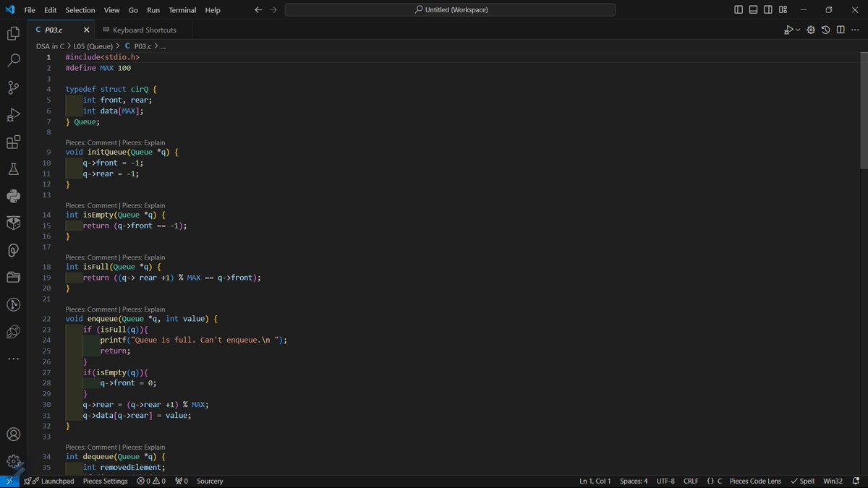The image size is (868, 488).
Task: Change the CRLF end-of-line sequence
Action: (691, 481)
